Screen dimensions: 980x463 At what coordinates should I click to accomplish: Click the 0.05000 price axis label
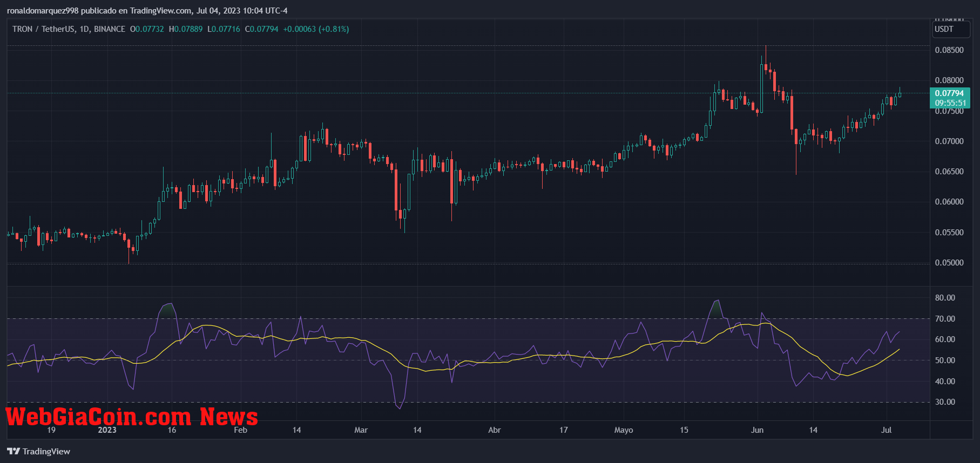coord(949,263)
